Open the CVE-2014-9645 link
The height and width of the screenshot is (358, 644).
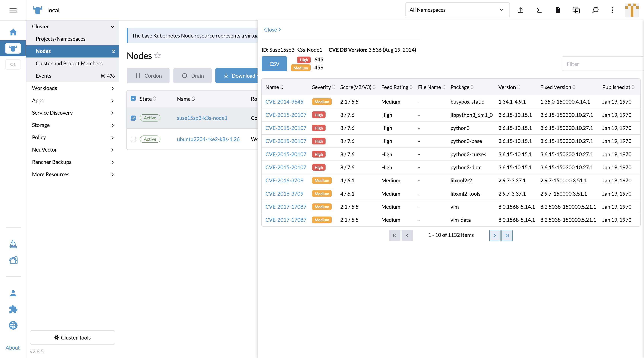[284, 102]
